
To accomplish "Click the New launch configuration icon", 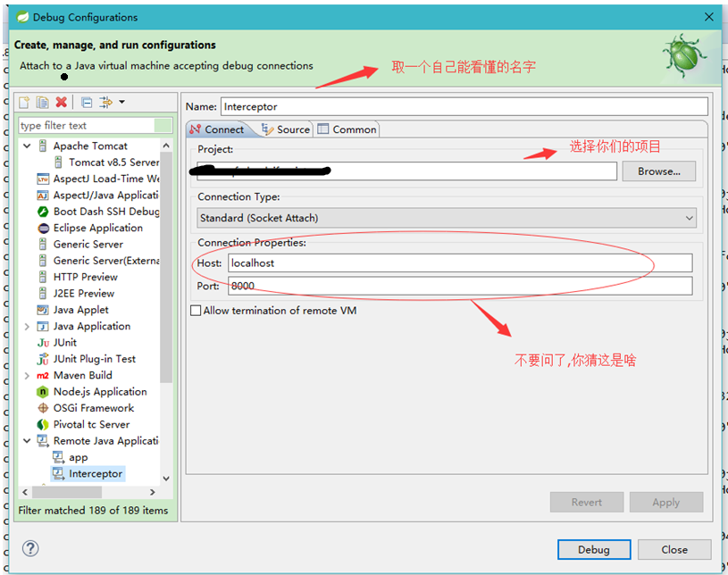I will (24, 102).
